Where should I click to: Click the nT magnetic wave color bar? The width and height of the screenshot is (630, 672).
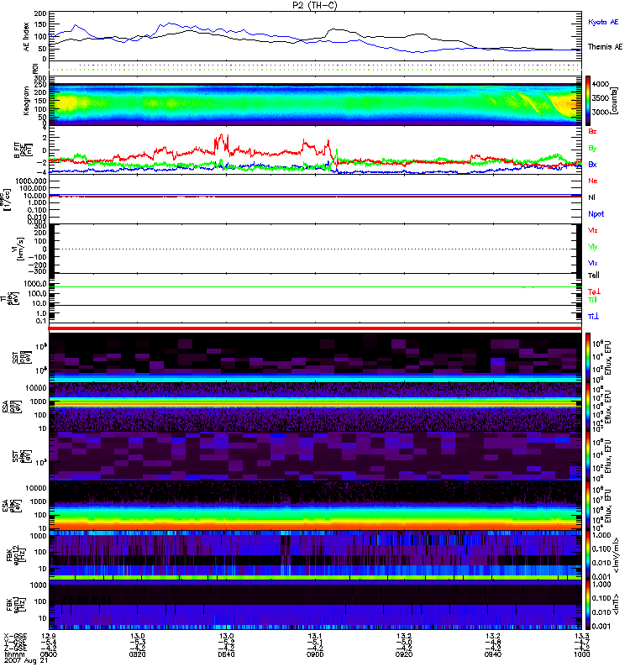[588, 605]
